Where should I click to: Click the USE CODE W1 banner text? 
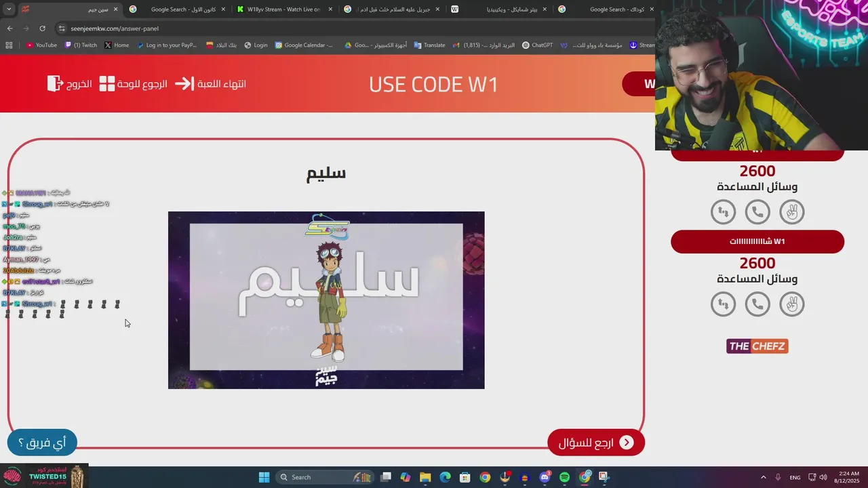pos(433,85)
